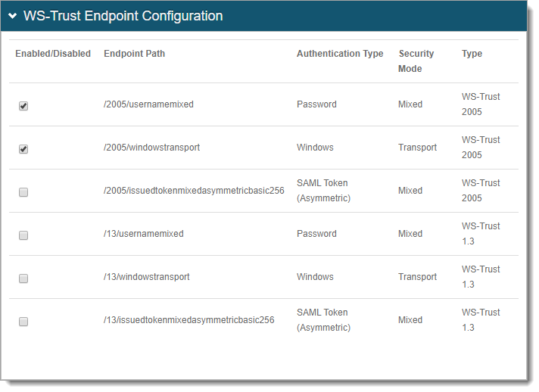This screenshot has width=539, height=392.
Task: Click the Authentication Type column header
Action: (x=340, y=54)
